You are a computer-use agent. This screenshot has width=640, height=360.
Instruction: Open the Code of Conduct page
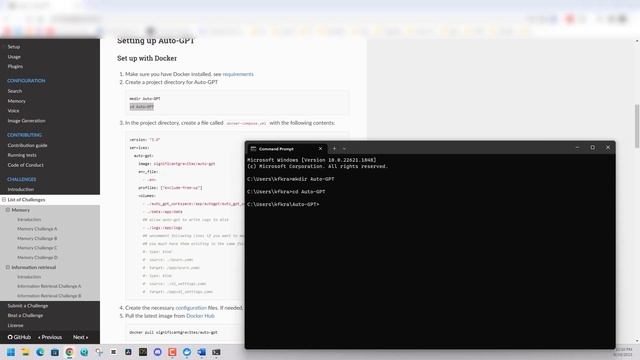click(x=25, y=165)
